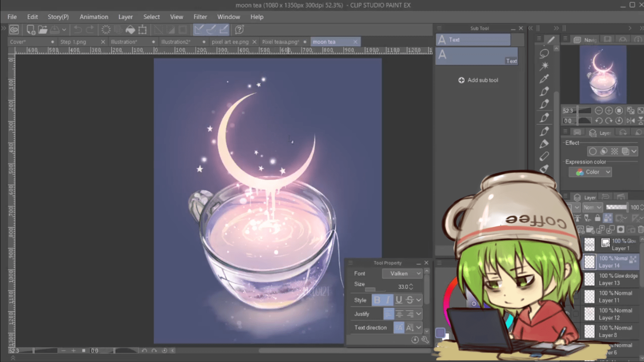Select the Eyedropper tool
Screen dimensions: 644x362
pyautogui.click(x=544, y=79)
